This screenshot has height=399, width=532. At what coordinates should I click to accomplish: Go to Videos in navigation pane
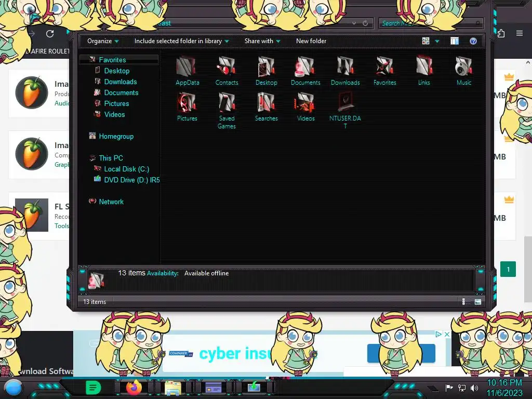114,114
